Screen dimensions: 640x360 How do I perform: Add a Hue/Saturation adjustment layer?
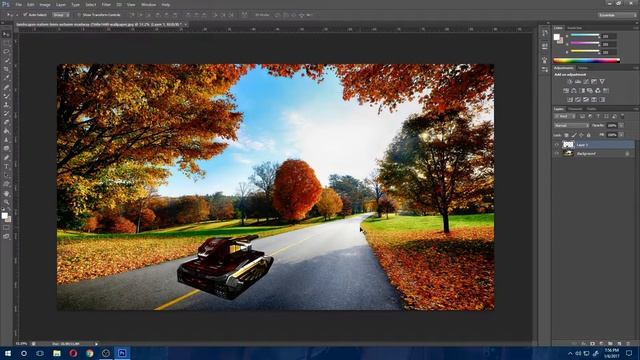pos(566,91)
